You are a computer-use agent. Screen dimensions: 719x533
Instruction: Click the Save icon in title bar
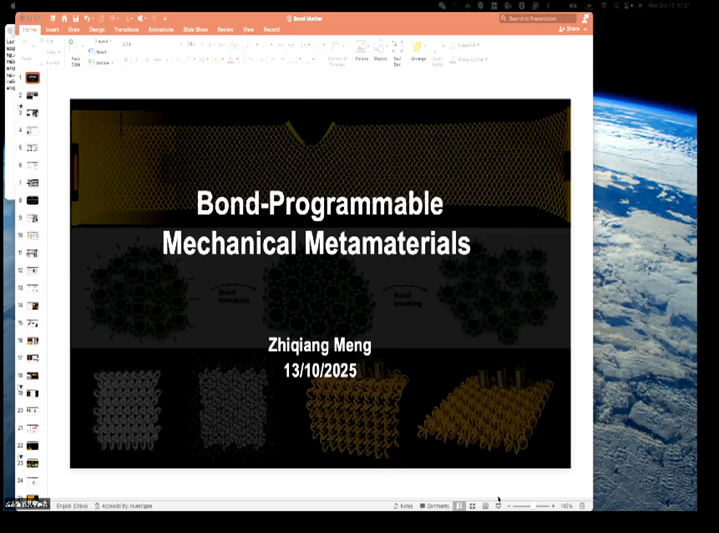click(x=76, y=18)
